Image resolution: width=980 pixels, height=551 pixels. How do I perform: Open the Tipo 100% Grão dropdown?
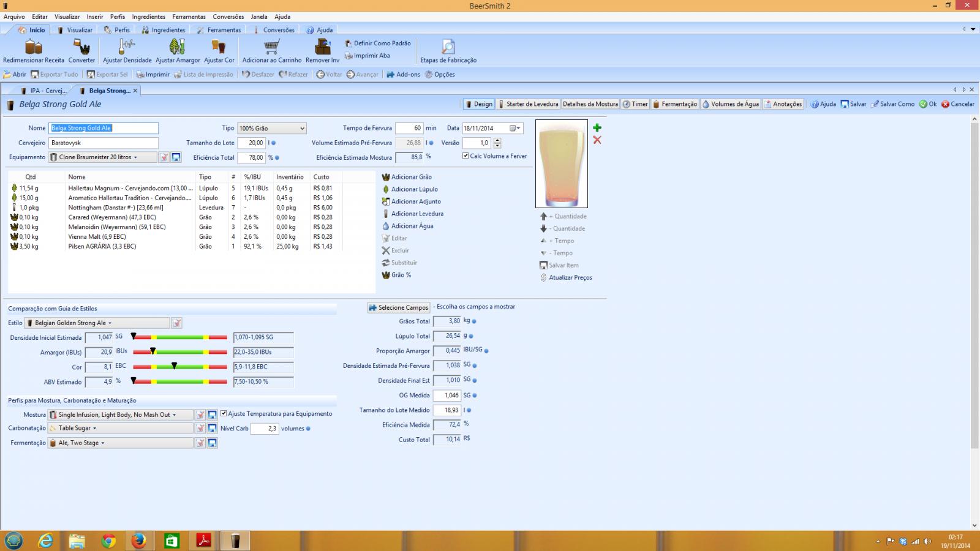point(271,128)
